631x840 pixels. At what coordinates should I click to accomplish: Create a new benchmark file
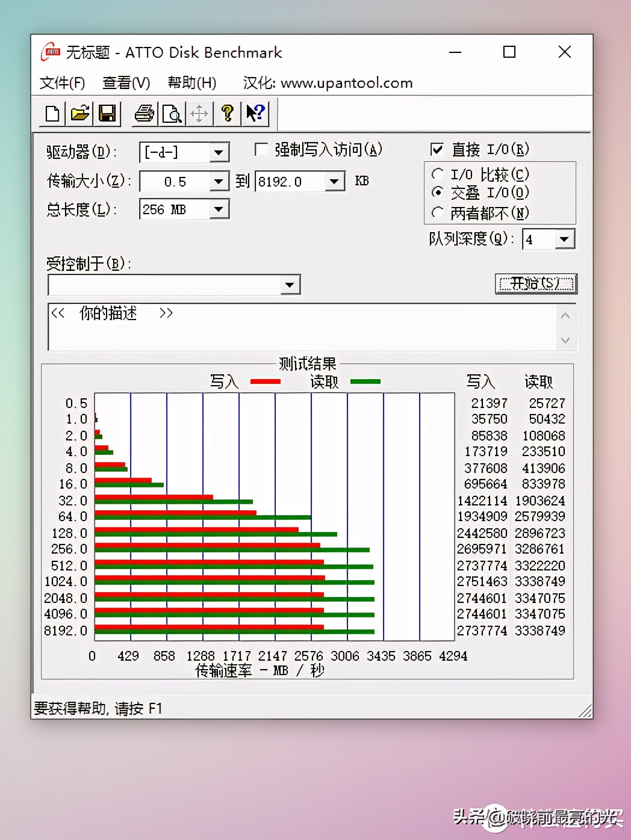click(x=51, y=113)
